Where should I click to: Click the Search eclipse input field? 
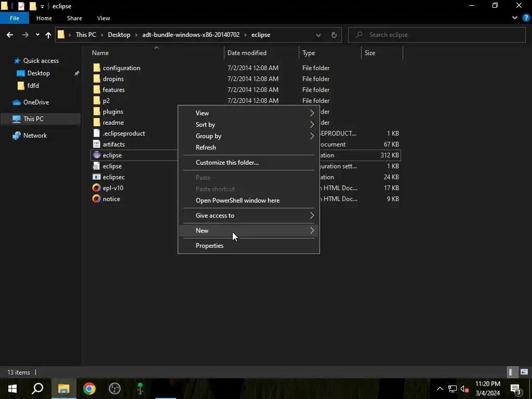[x=437, y=35]
